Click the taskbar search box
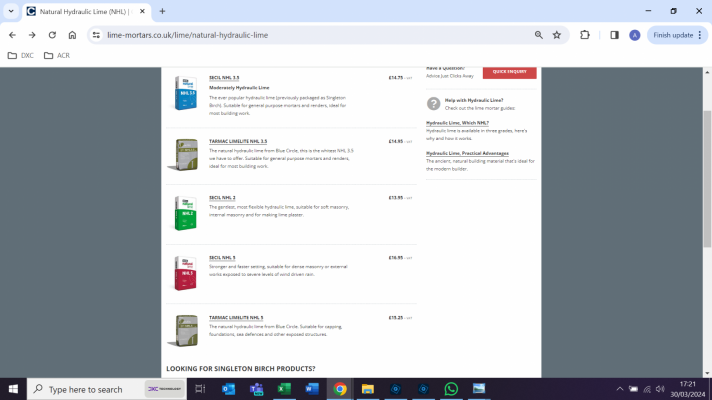Screen dimensions: 712x400 107,389
